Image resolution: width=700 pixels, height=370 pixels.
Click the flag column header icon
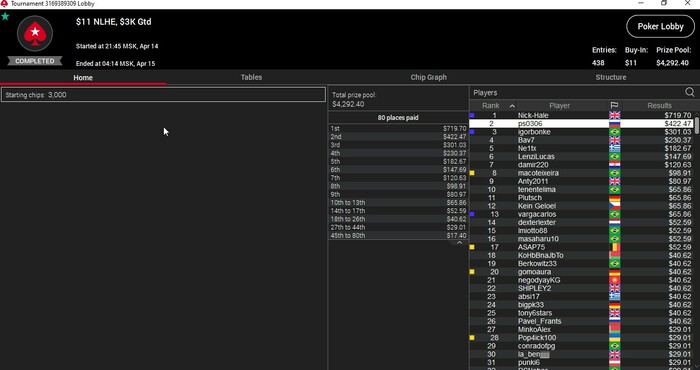point(614,106)
